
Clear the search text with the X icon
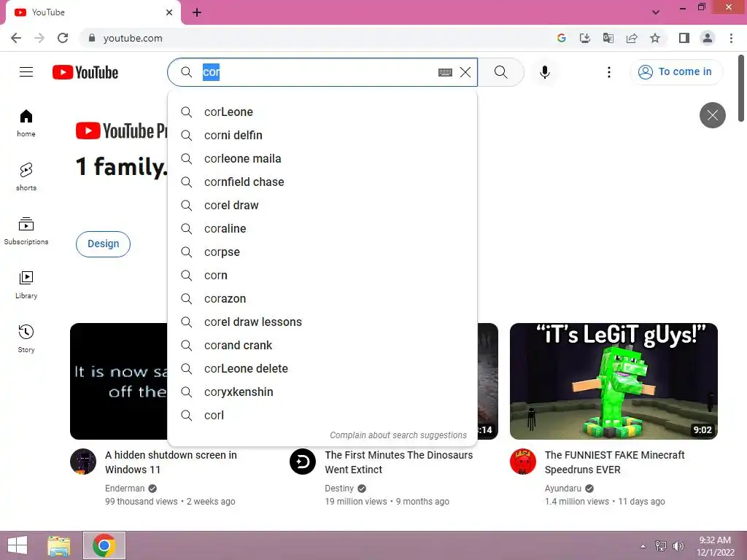465,72
